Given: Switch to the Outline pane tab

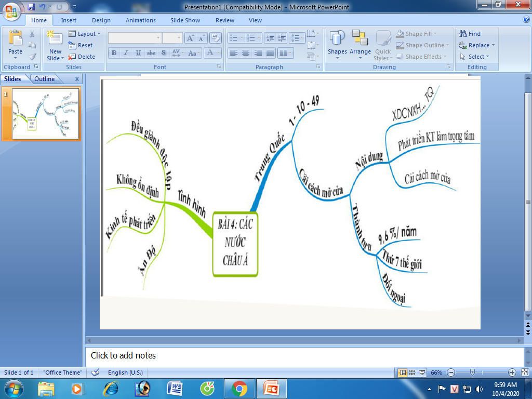Looking at the screenshot, I should [x=45, y=79].
